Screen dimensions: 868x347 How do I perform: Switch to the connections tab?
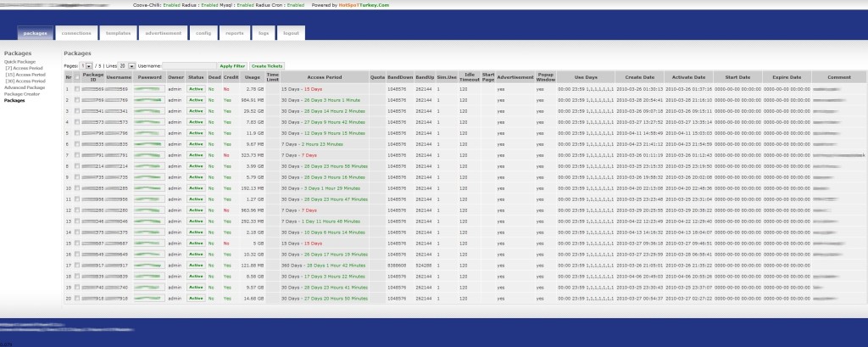point(76,33)
